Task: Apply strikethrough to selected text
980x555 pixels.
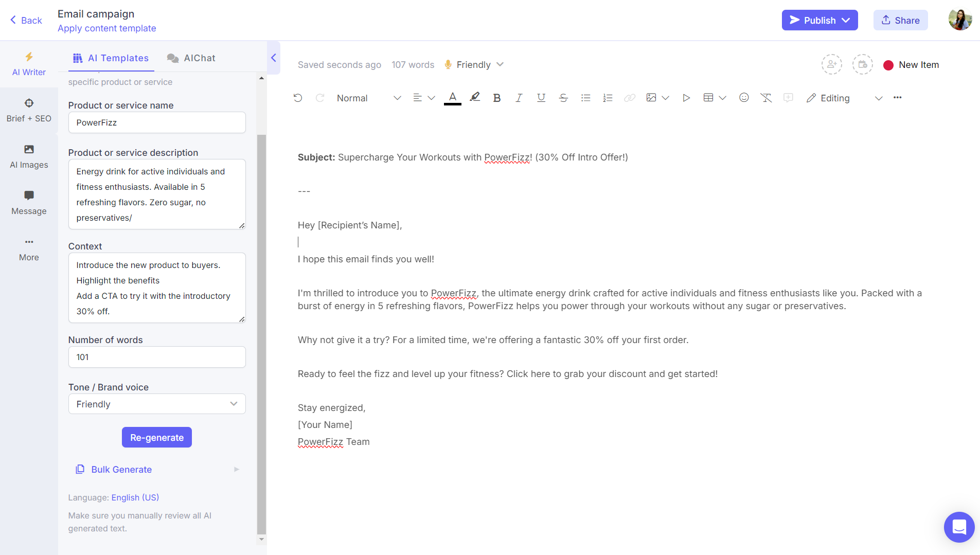Action: [x=563, y=97]
